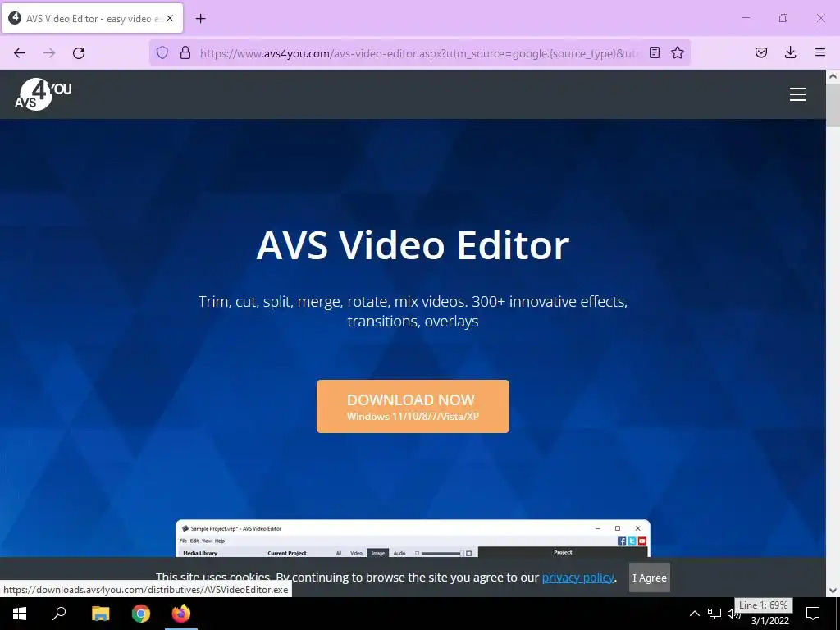840x630 pixels.
Task: Open the tracking protection shield icon
Action: (162, 52)
